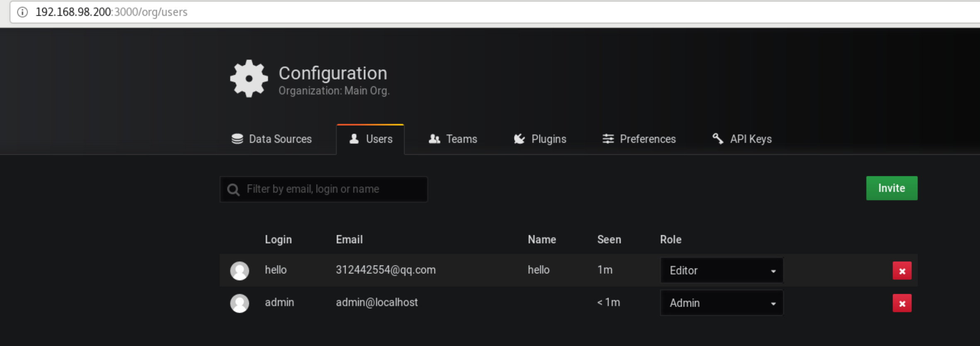The height and width of the screenshot is (346, 980).
Task: Open the Editor role dropdown for hello
Action: (x=722, y=270)
